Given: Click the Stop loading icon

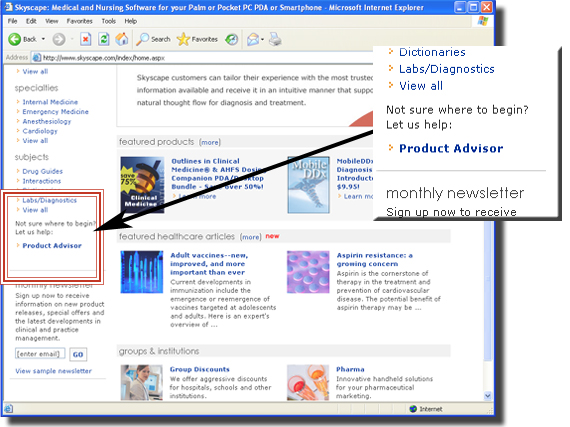Looking at the screenshot, I should click(x=85, y=39).
